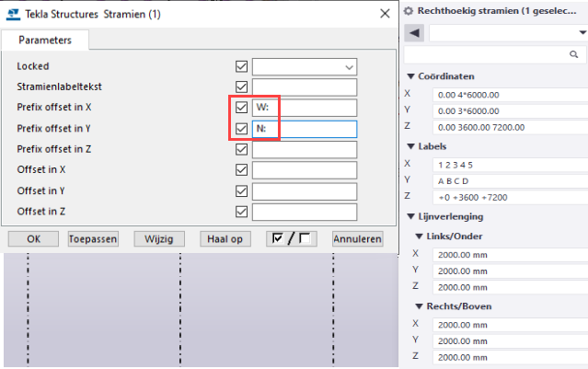Click Links/Onder Y field 2000.00 mm

click(511, 271)
